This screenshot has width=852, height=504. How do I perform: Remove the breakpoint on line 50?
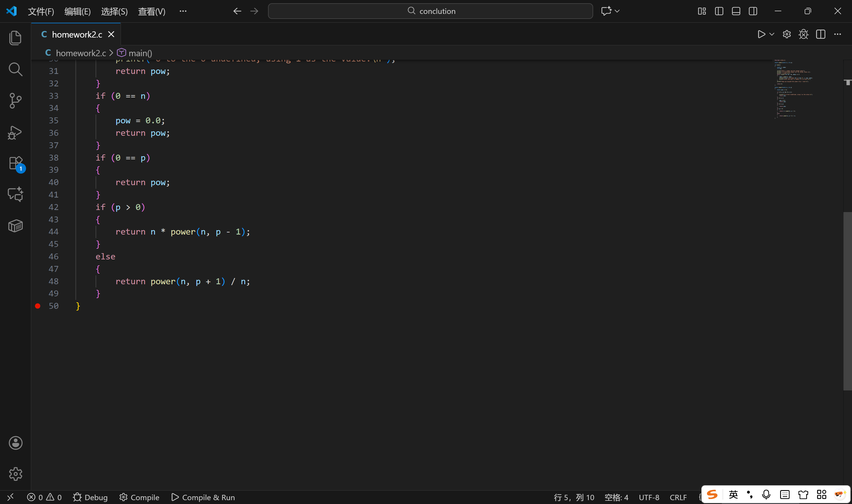coord(38,306)
